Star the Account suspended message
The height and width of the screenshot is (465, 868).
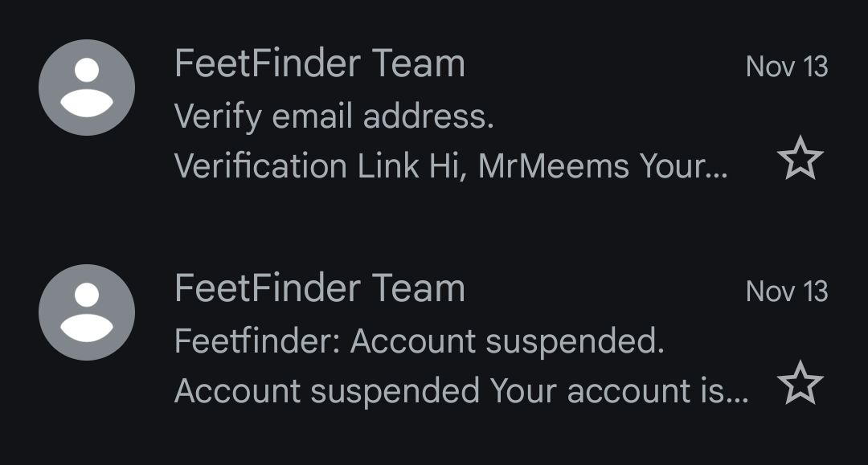coord(800,383)
